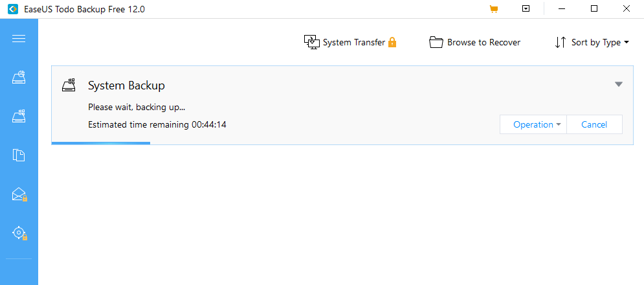Cancel the running system backup

[594, 124]
